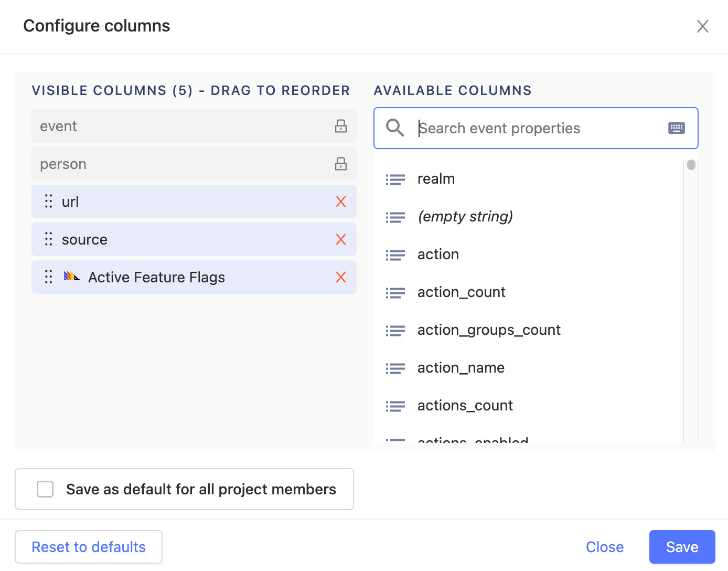Screen dimensions: 728x571
Task: Click the keyboard icon in the search field
Action: click(676, 128)
